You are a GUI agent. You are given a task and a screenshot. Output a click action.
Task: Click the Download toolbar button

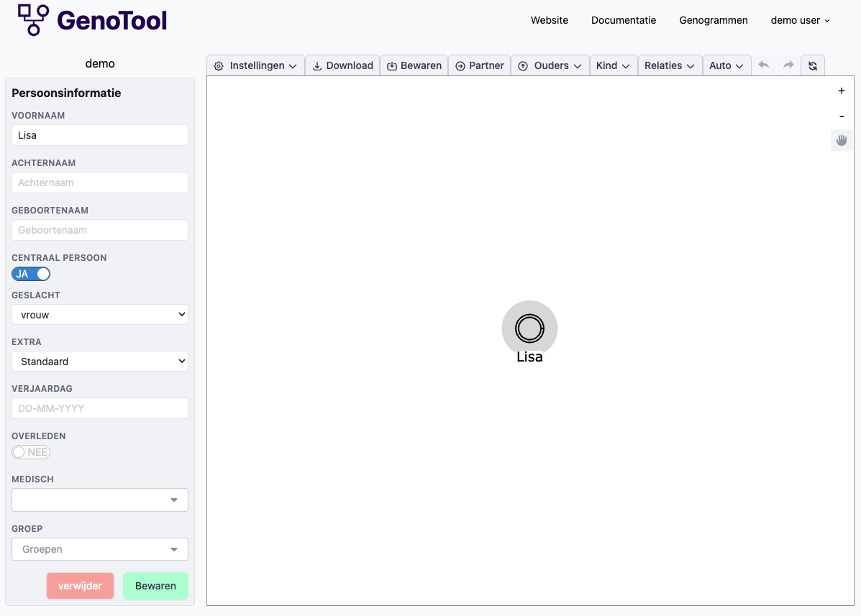point(342,65)
